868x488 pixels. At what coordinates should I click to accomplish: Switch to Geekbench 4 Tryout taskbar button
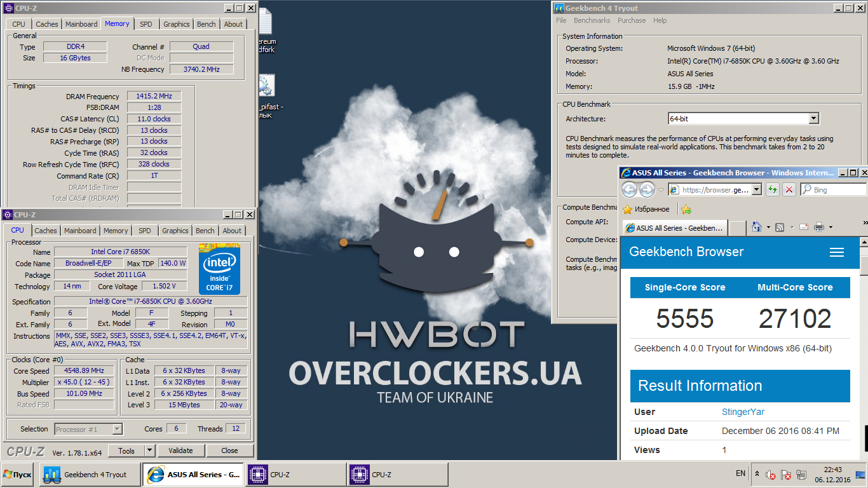pyautogui.click(x=89, y=475)
